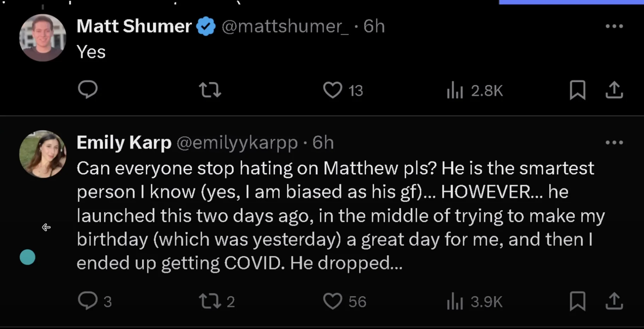Open more options on Matt Shumer's tweet
Viewport: 644px width, 329px height.
point(614,26)
